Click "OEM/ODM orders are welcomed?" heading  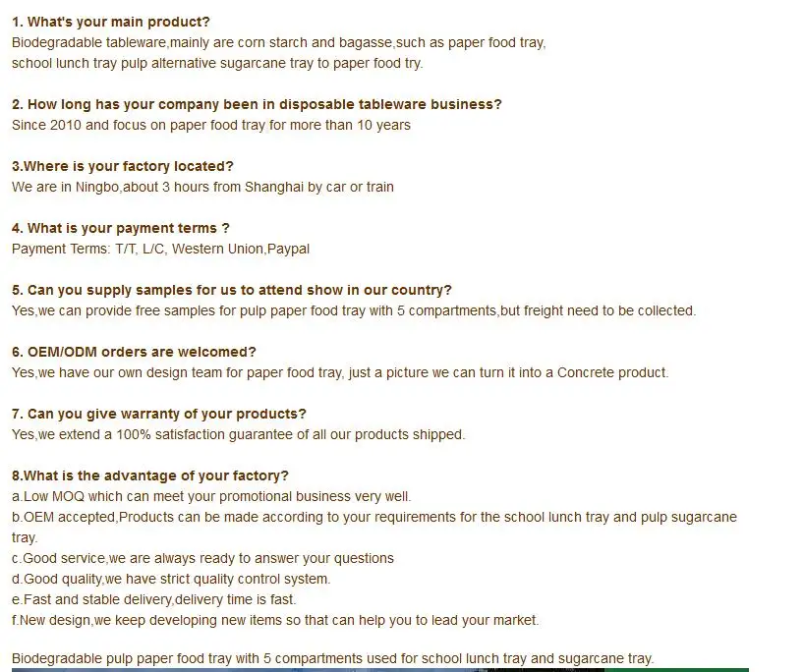pos(134,352)
